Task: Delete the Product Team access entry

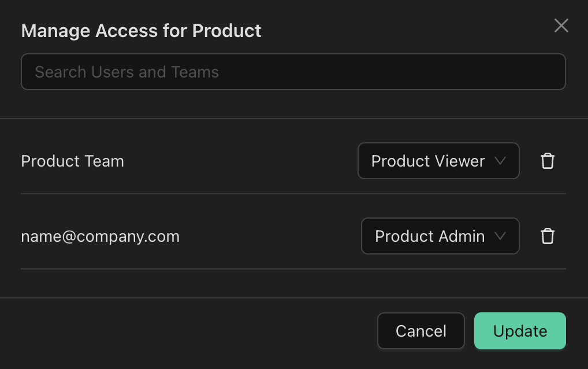Action: point(547,161)
